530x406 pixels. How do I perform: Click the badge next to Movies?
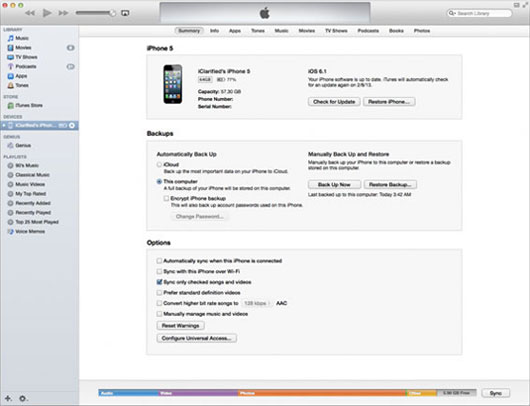(71, 48)
